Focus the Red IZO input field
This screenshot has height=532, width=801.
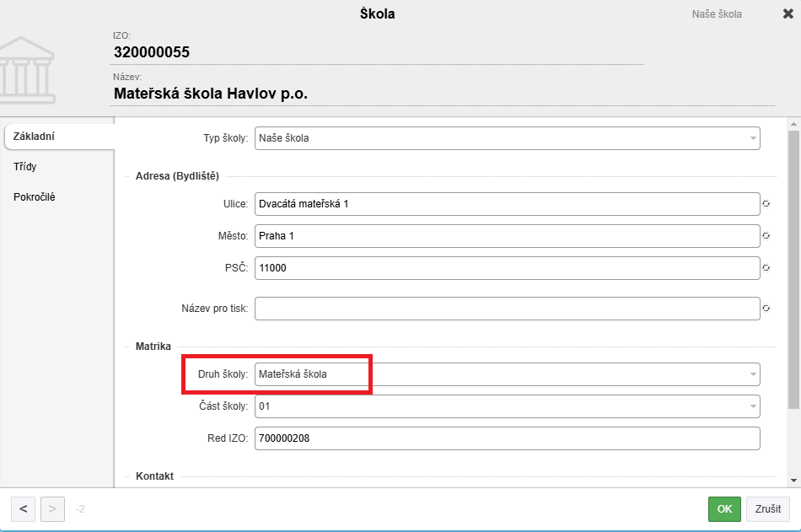508,438
